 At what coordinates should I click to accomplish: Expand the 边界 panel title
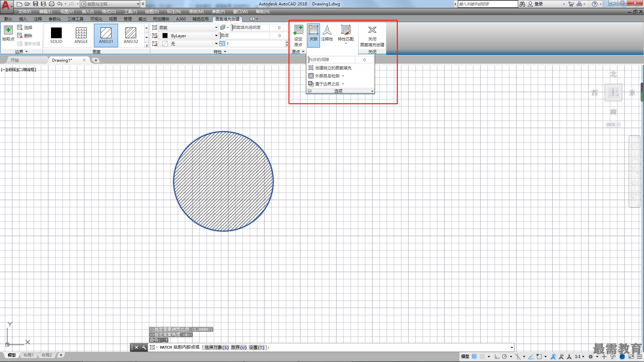[x=21, y=52]
